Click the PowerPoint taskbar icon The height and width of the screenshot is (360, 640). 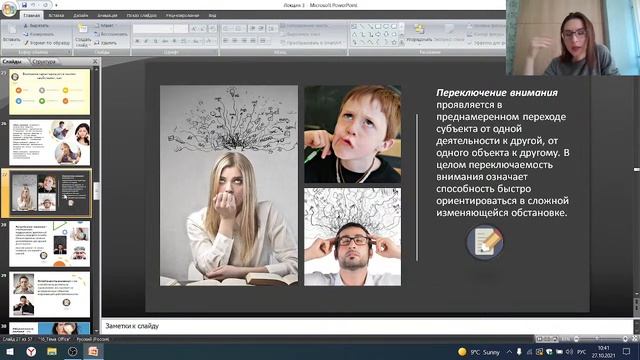(93, 351)
